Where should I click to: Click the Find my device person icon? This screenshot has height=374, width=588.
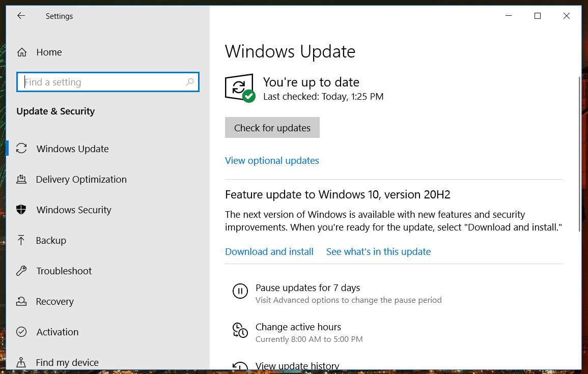pos(21,362)
